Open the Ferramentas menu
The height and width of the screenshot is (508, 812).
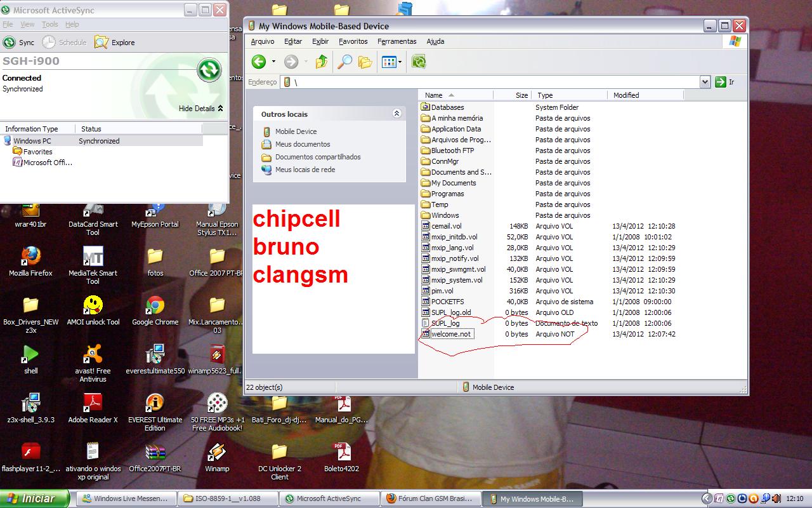(x=397, y=41)
